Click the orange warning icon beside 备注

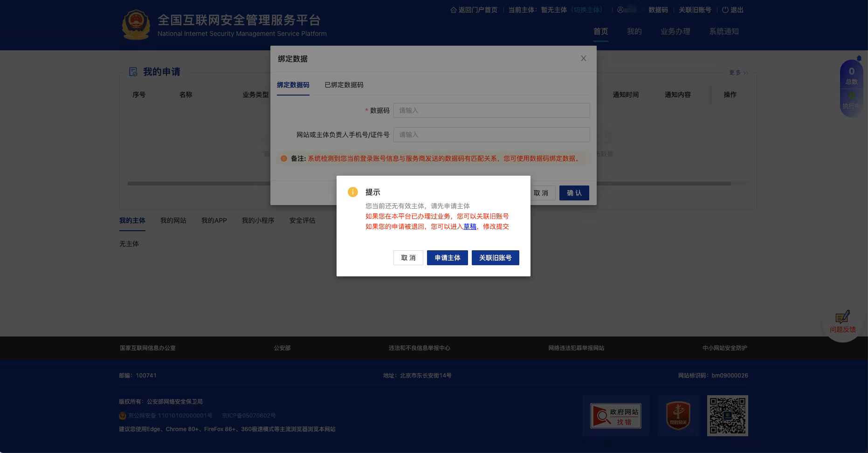[x=283, y=158]
